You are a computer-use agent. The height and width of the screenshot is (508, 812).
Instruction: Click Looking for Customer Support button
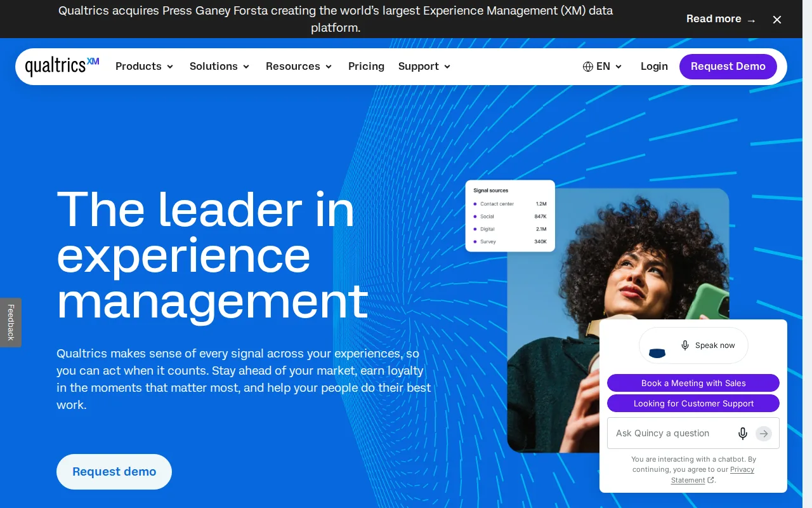[693, 403]
